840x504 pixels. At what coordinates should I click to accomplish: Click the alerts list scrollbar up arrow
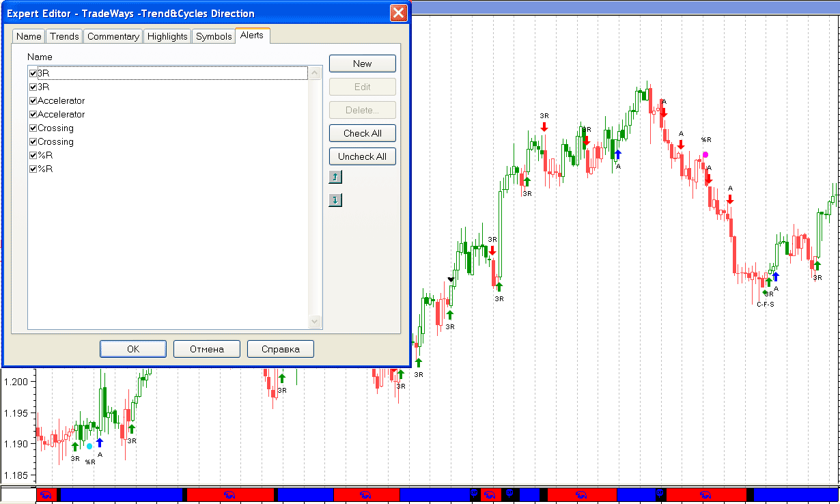coord(315,72)
